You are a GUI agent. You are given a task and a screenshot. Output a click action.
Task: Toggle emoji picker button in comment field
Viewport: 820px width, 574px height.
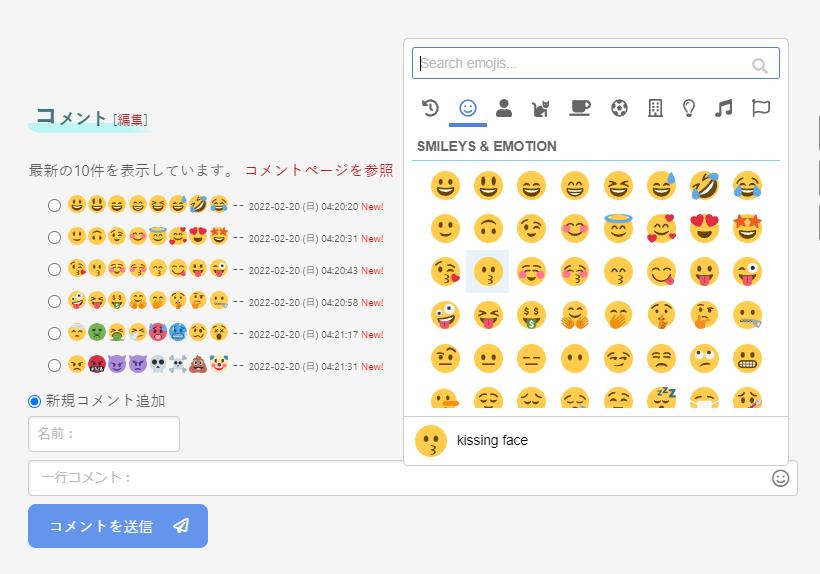click(x=781, y=478)
